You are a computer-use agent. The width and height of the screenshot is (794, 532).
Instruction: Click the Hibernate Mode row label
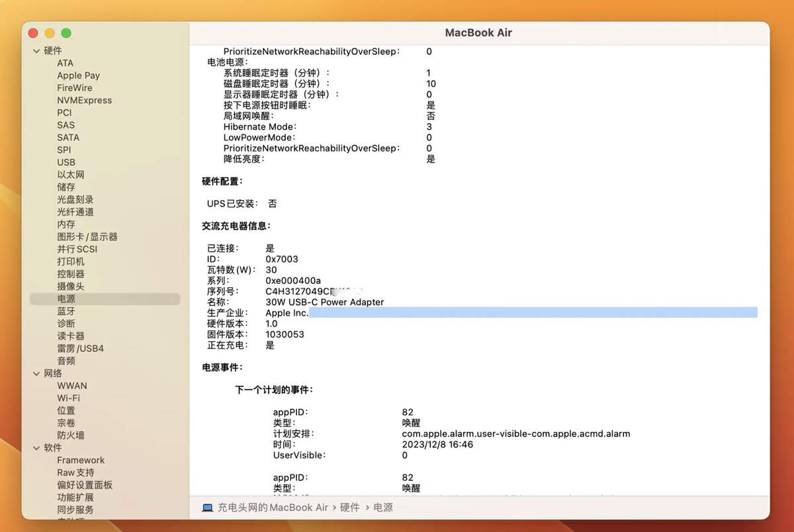click(x=260, y=127)
